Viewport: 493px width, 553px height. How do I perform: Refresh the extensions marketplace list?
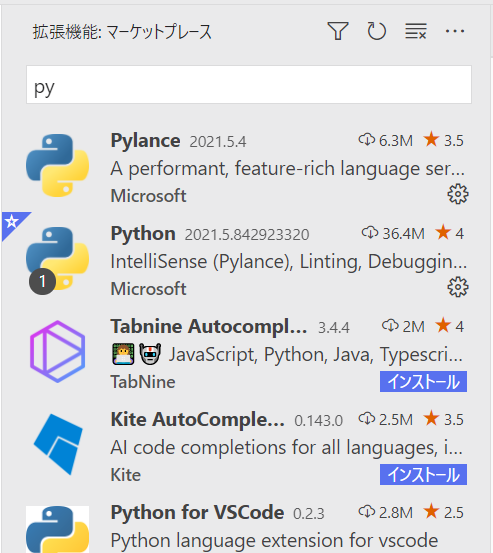[x=377, y=31]
